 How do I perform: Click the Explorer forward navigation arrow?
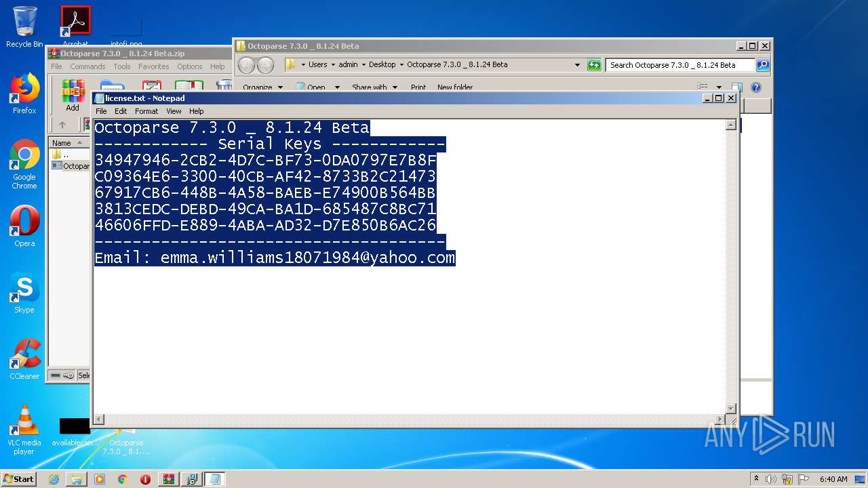point(265,65)
